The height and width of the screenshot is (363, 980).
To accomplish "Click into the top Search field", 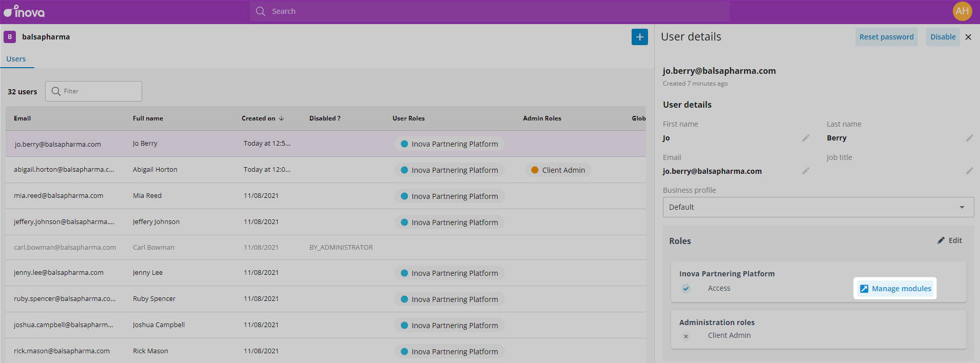I will coord(490,11).
